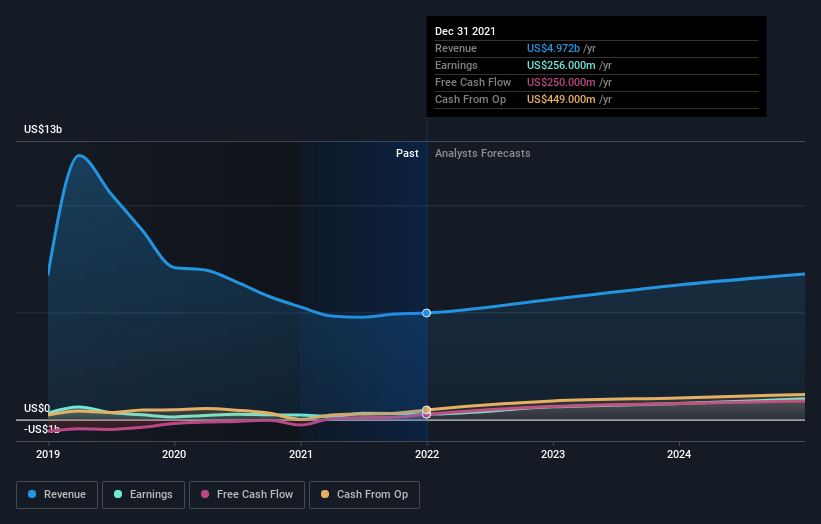
Task: Click the 2024 x-axis label
Action: pos(679,454)
